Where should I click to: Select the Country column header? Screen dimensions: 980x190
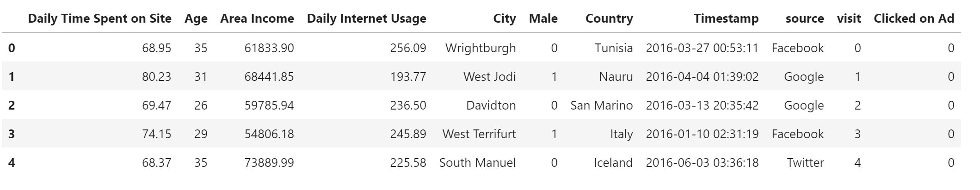click(609, 19)
